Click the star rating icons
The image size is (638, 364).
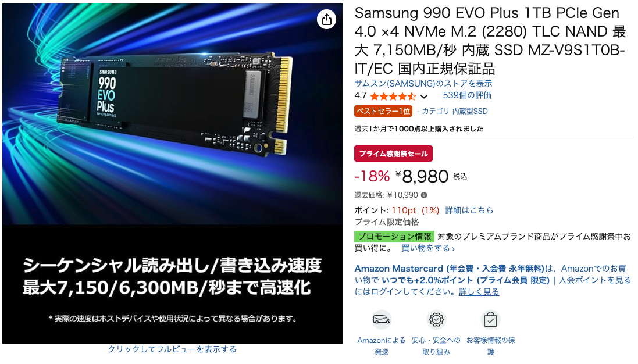click(x=393, y=97)
